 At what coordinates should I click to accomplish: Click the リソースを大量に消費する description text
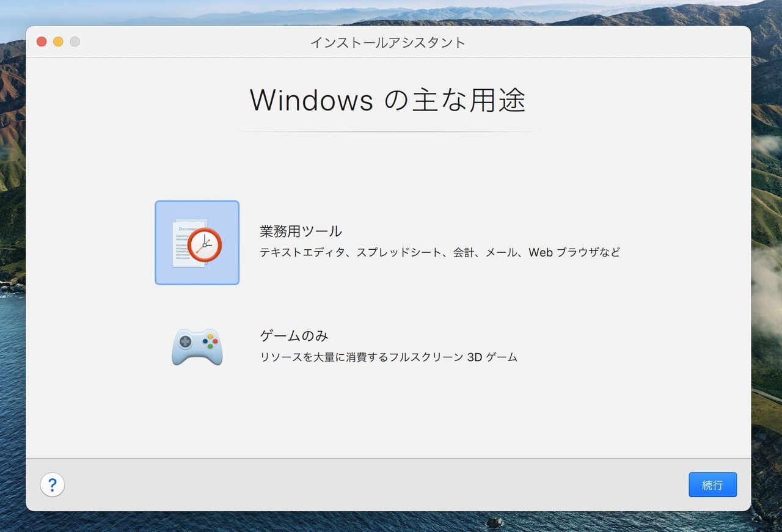389,357
